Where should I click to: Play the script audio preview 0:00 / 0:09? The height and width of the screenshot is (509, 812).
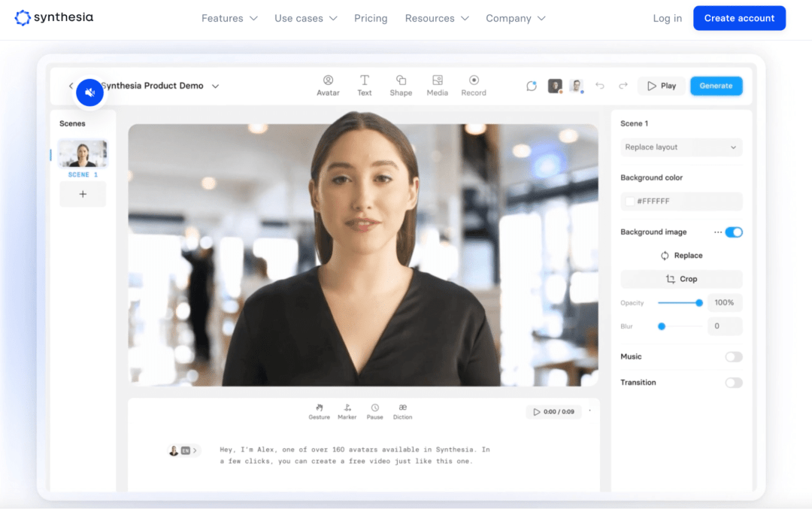(553, 412)
